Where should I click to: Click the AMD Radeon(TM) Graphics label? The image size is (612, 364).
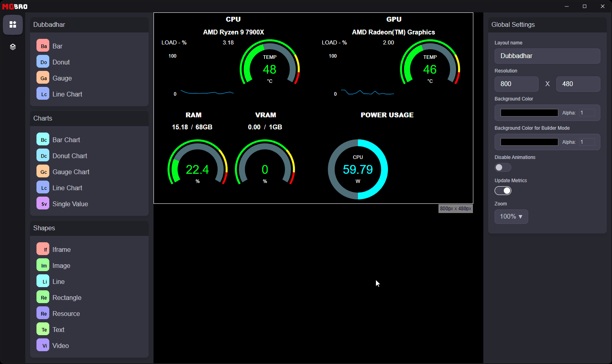(394, 32)
